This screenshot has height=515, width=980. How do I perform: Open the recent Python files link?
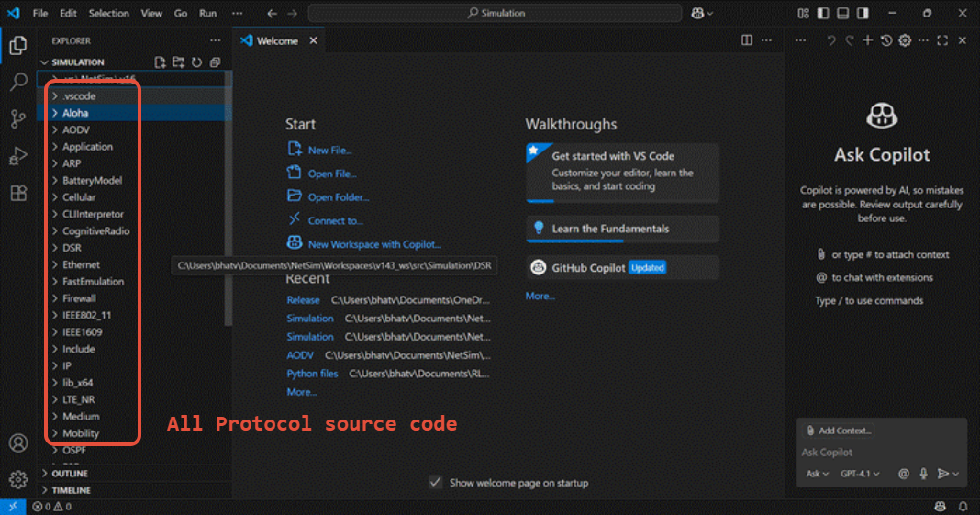(x=312, y=373)
